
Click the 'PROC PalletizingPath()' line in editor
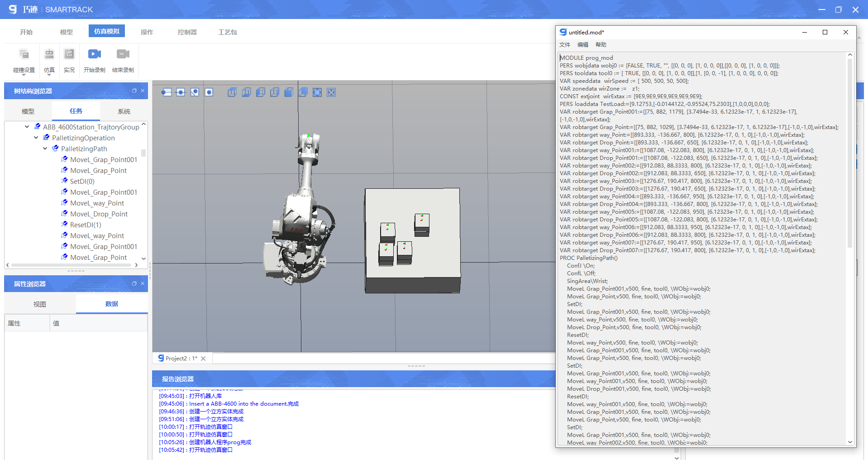[x=589, y=258]
